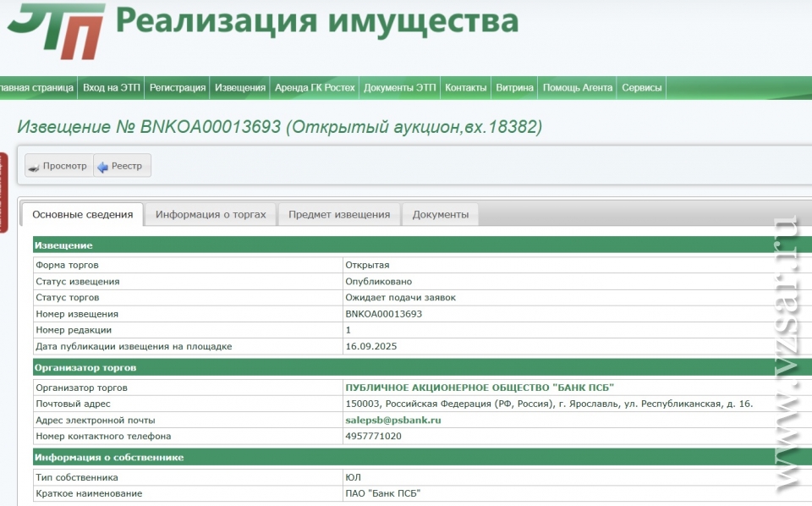
Task: Open the red side tab on left edge
Action: [3, 191]
